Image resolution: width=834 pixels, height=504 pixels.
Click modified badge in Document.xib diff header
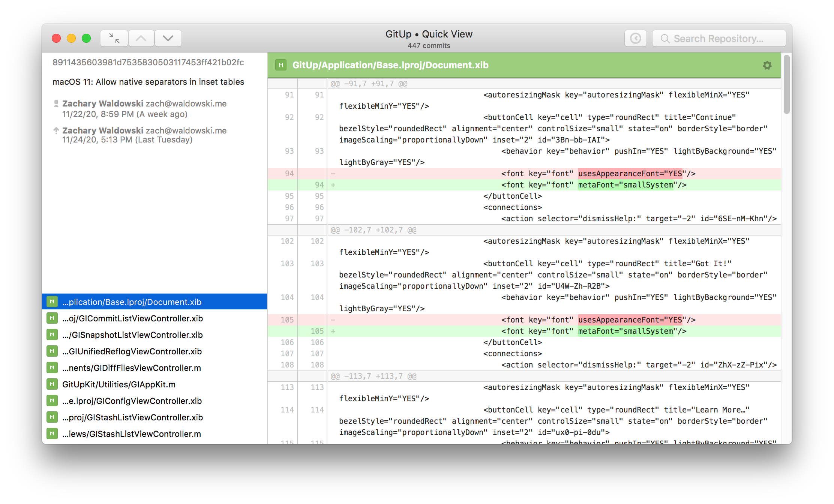click(x=280, y=65)
